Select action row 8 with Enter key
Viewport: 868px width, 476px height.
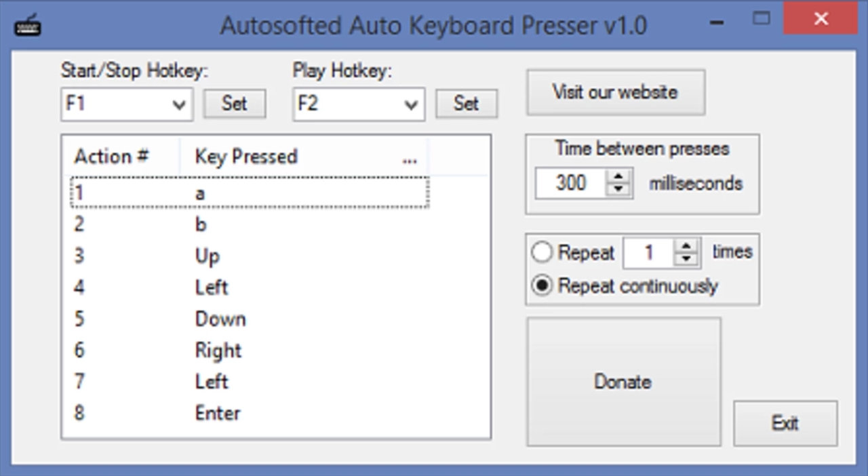point(250,413)
